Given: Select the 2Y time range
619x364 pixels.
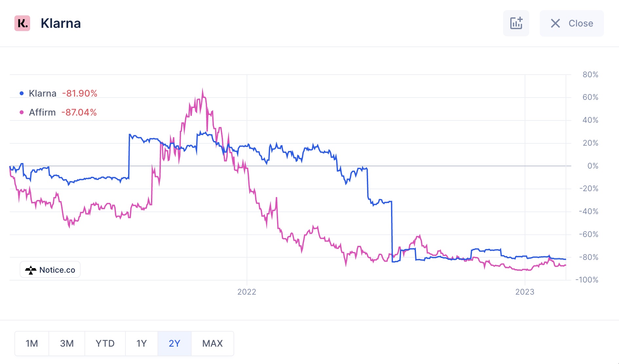Looking at the screenshot, I should pos(175,343).
